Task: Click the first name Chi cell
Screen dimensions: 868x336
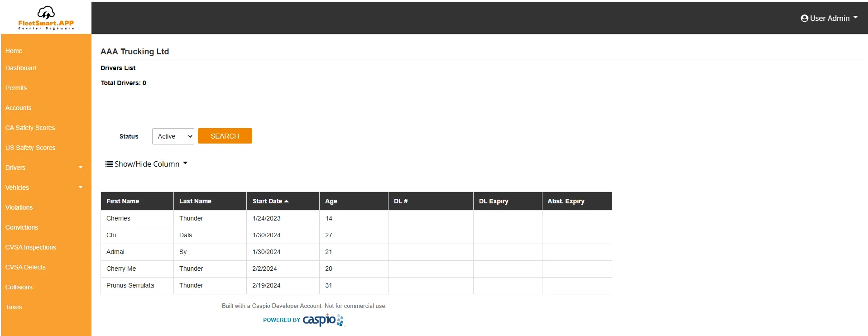Action: (137, 235)
